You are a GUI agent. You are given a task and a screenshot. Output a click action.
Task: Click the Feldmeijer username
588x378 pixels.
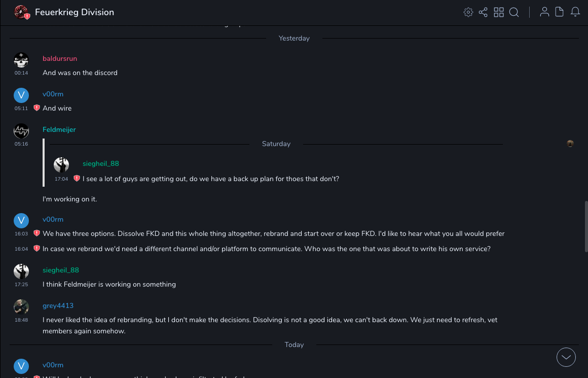point(59,130)
